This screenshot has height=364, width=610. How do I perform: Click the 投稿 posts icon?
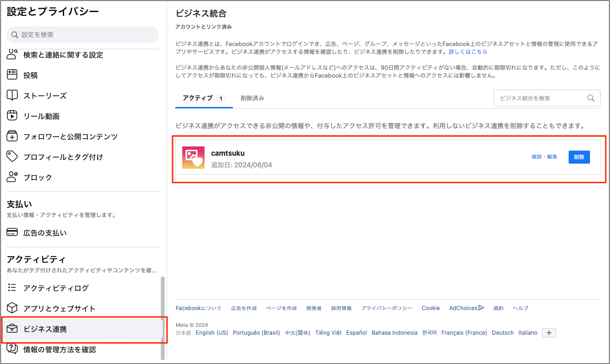12,75
